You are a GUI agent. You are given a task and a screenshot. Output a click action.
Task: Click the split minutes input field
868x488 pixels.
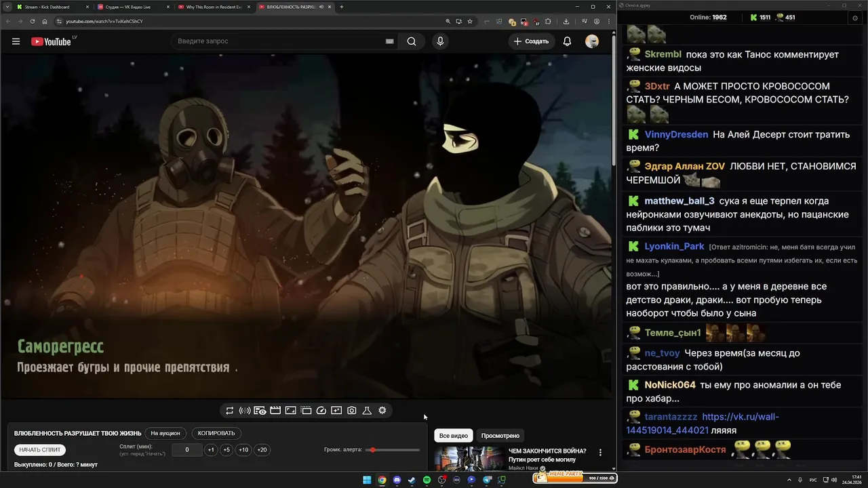(x=187, y=449)
